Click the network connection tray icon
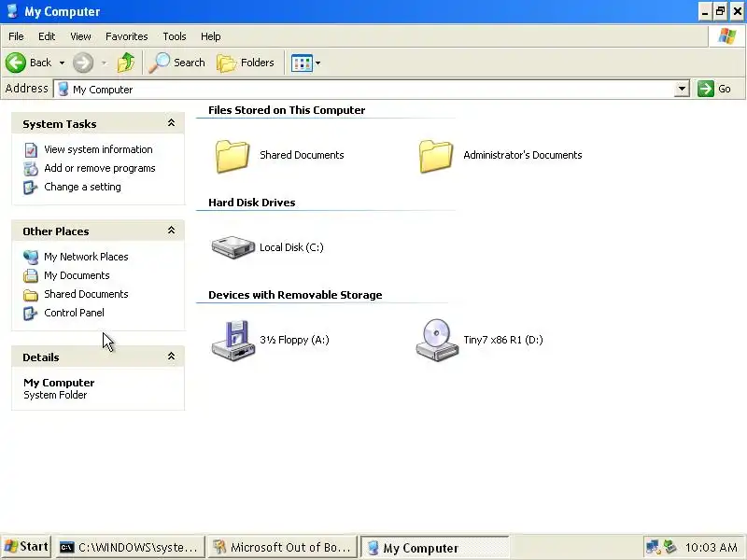This screenshot has height=560, width=747. [x=653, y=547]
